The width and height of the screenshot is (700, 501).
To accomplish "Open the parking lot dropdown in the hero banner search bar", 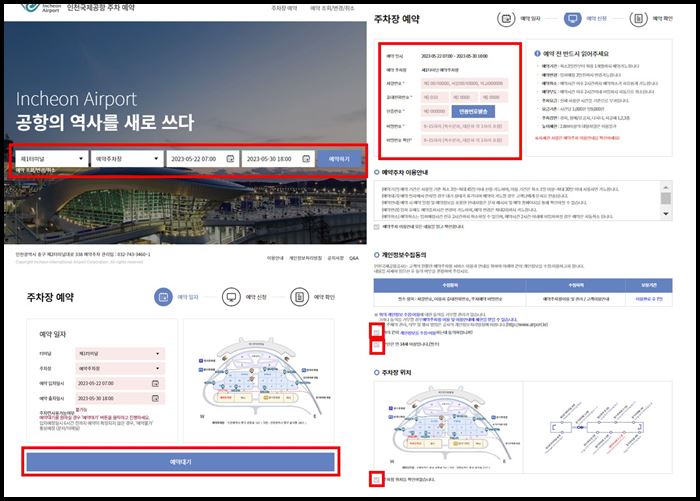I will click(x=127, y=159).
